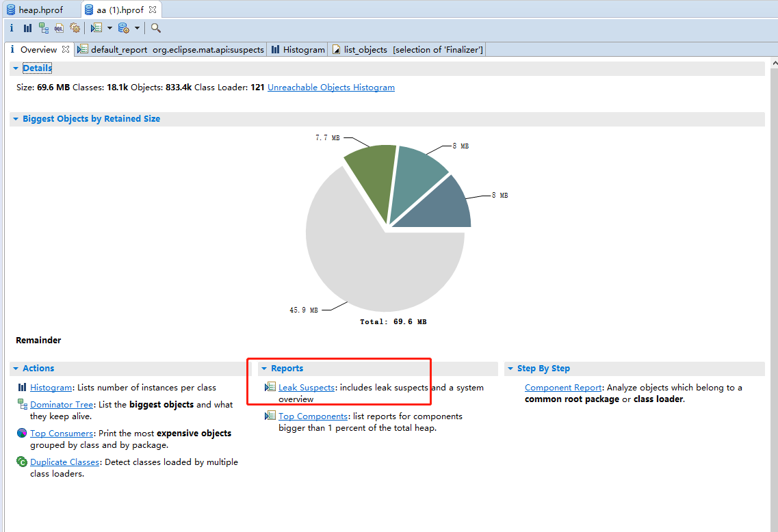Screen dimensions: 778x532
Task: Click the Duplicate Classes green icon
Action: [x=22, y=462]
